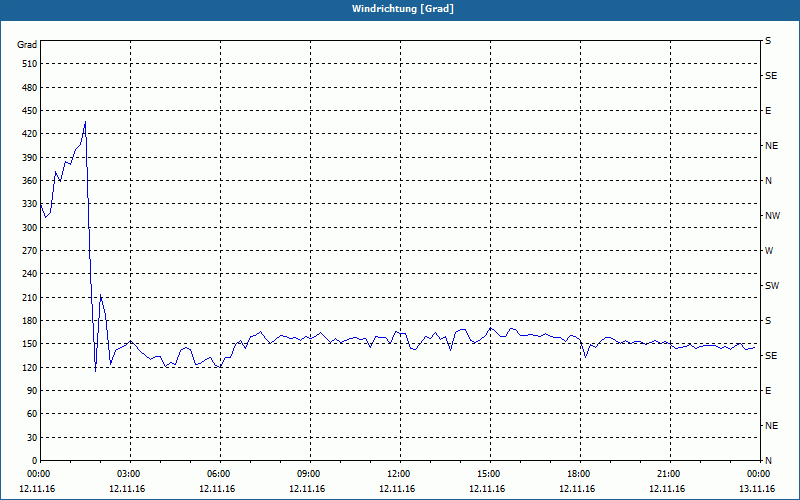This screenshot has height=500, width=800.
Task: Pick the 390 tick label
Action: [x=30, y=158]
